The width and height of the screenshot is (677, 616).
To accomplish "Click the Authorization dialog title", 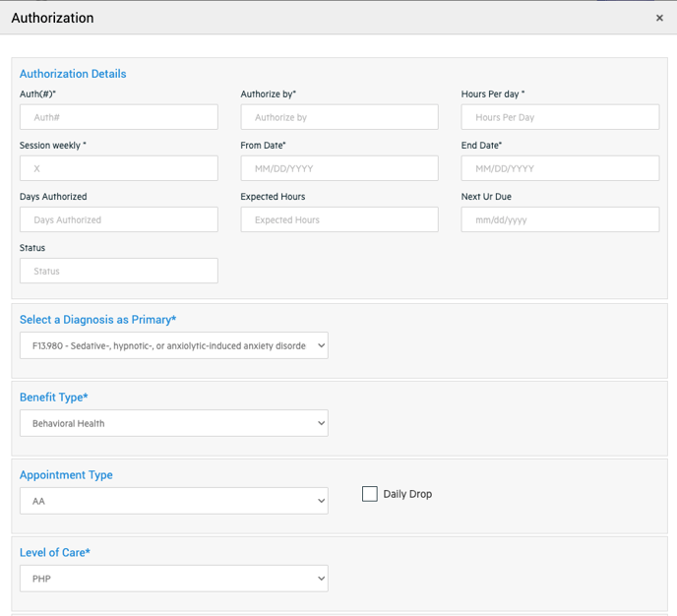I will tap(52, 18).
